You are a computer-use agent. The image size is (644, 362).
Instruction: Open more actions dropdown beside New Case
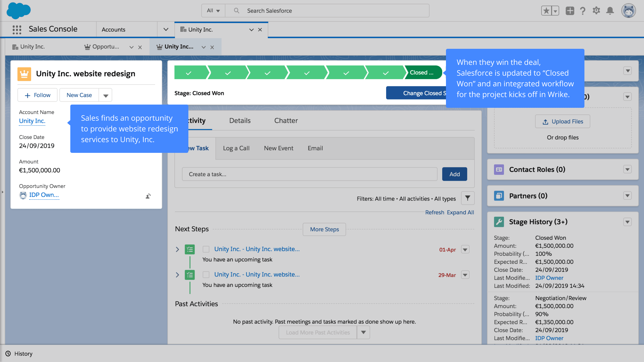click(106, 95)
